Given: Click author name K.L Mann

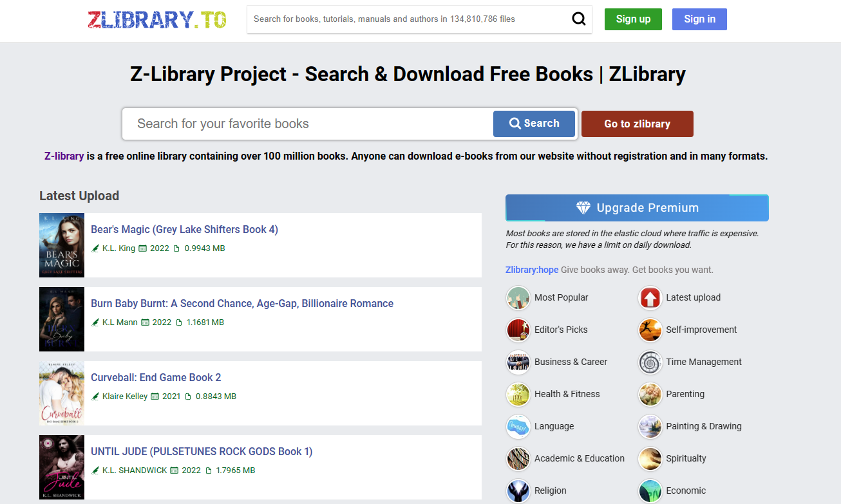Looking at the screenshot, I should (x=120, y=322).
